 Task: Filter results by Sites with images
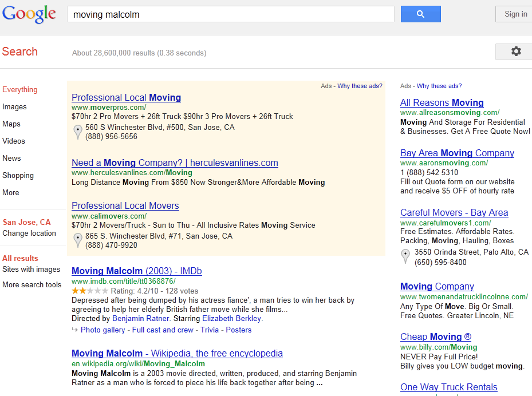pos(31,269)
